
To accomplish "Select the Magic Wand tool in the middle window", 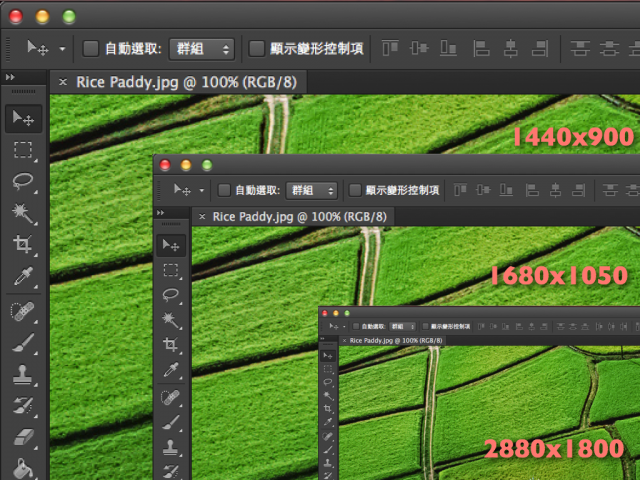I will [x=171, y=320].
